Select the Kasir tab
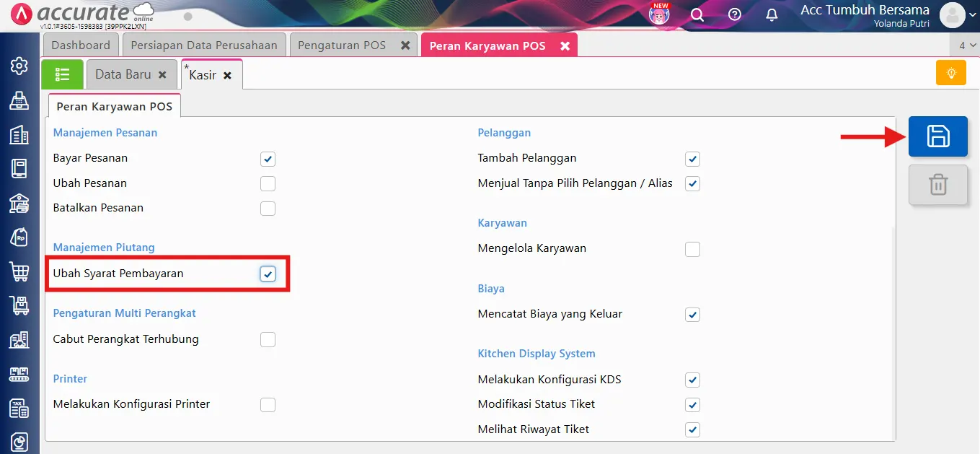The width and height of the screenshot is (980, 454). [x=204, y=73]
